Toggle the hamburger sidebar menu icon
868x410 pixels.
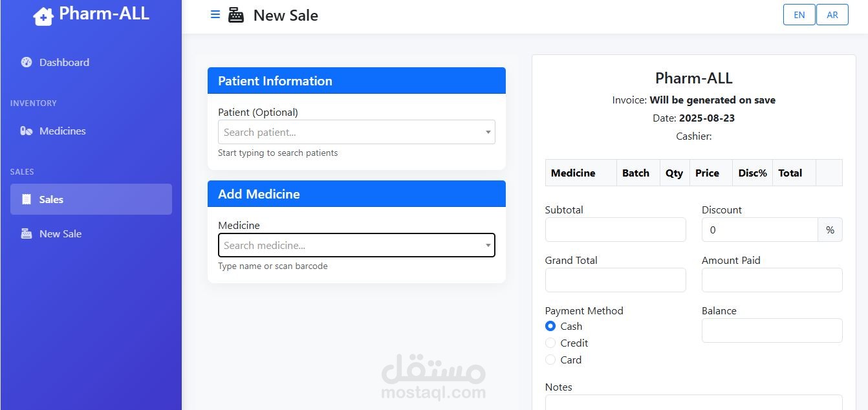[x=215, y=14]
